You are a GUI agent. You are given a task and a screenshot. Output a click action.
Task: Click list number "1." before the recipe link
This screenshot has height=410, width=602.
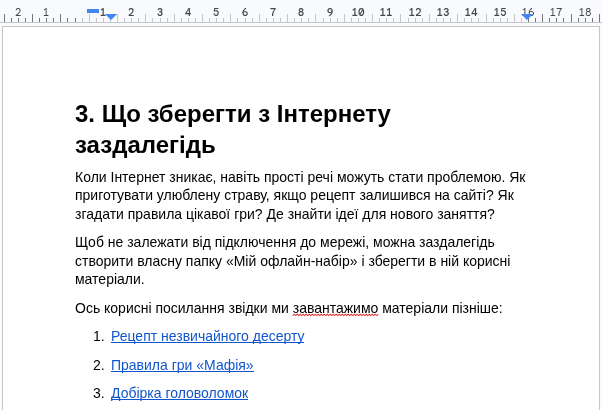[x=98, y=336]
